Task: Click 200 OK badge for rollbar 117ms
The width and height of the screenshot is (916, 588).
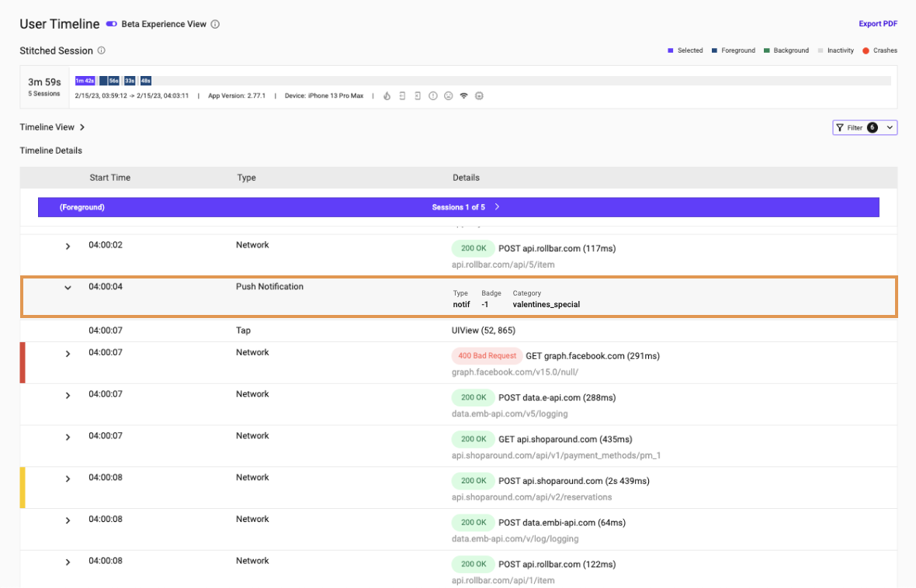Action: pos(474,248)
